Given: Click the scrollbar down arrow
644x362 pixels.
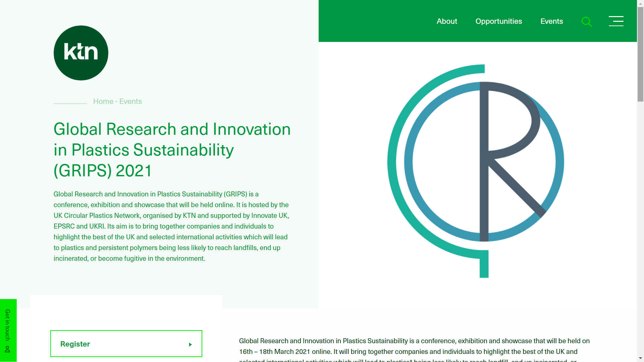Looking at the screenshot, I should (x=640, y=359).
